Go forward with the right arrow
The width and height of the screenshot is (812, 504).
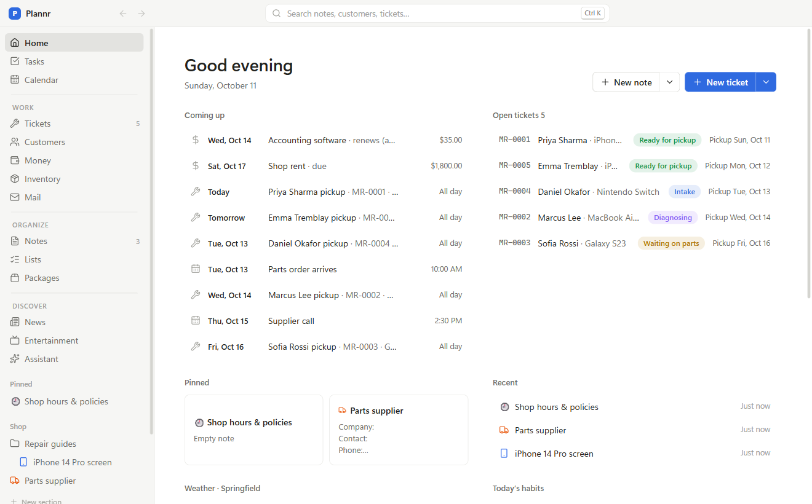(x=141, y=14)
